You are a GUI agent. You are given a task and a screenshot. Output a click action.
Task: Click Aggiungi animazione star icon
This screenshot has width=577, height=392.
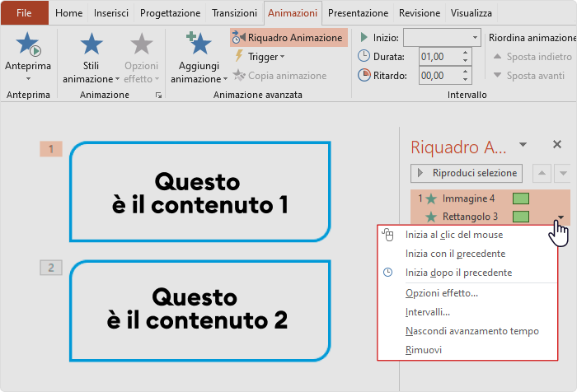[x=199, y=46]
